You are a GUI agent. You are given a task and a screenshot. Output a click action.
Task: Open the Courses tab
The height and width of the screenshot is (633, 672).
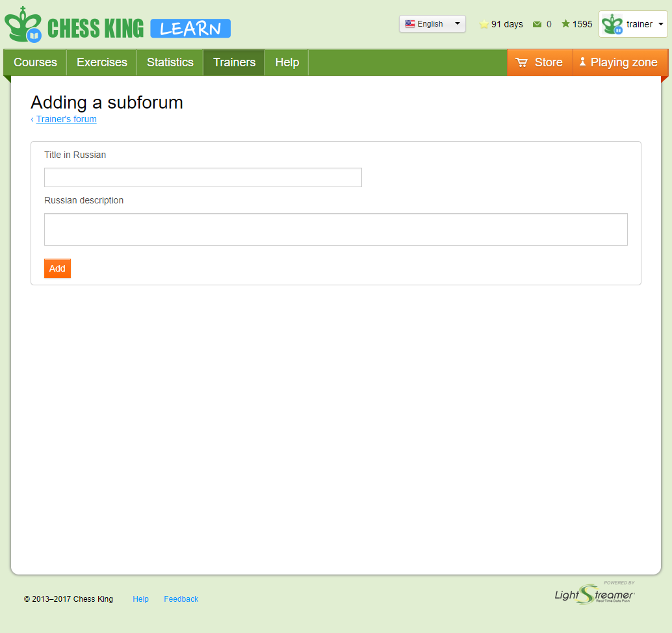pos(35,62)
